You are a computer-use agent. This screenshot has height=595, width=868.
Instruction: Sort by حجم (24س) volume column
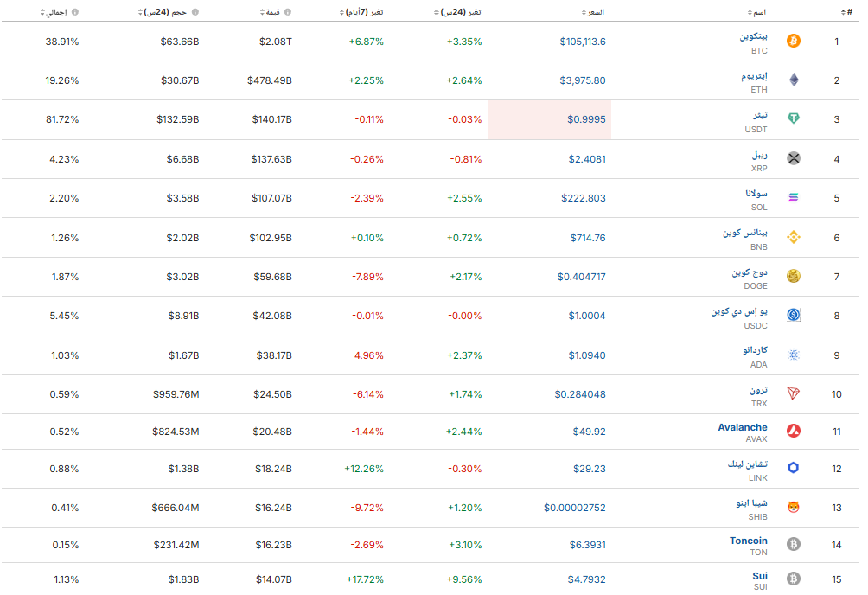[x=169, y=12]
